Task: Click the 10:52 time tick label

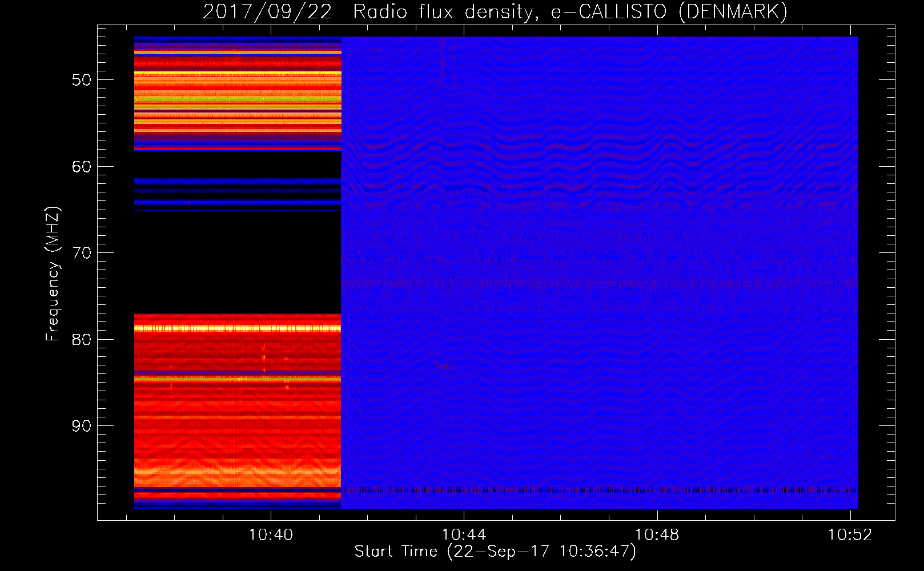Action: click(850, 534)
